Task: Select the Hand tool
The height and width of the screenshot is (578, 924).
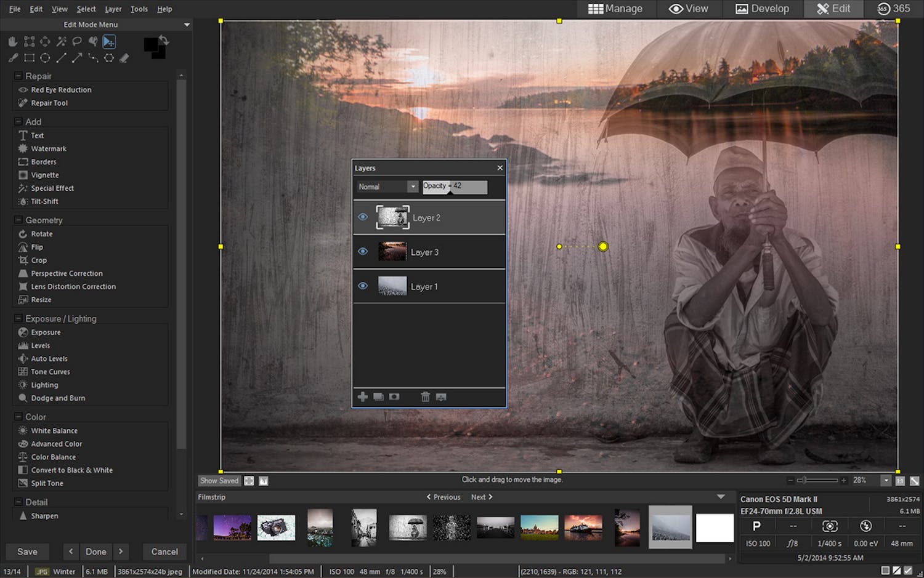Action: click(13, 42)
